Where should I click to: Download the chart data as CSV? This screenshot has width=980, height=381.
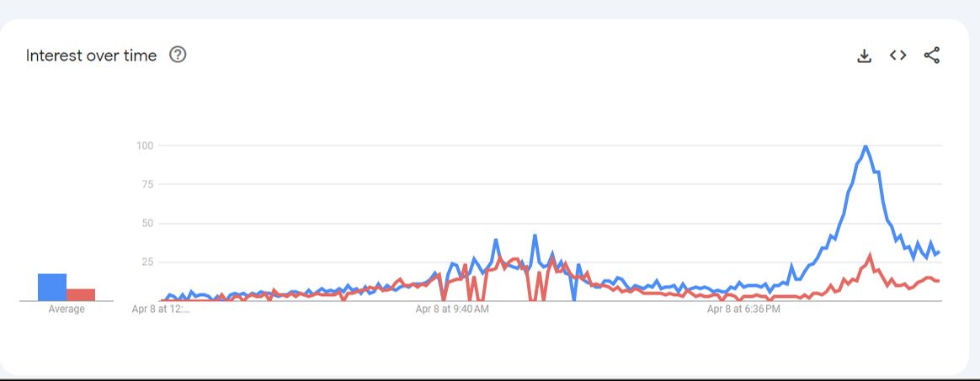(864, 56)
